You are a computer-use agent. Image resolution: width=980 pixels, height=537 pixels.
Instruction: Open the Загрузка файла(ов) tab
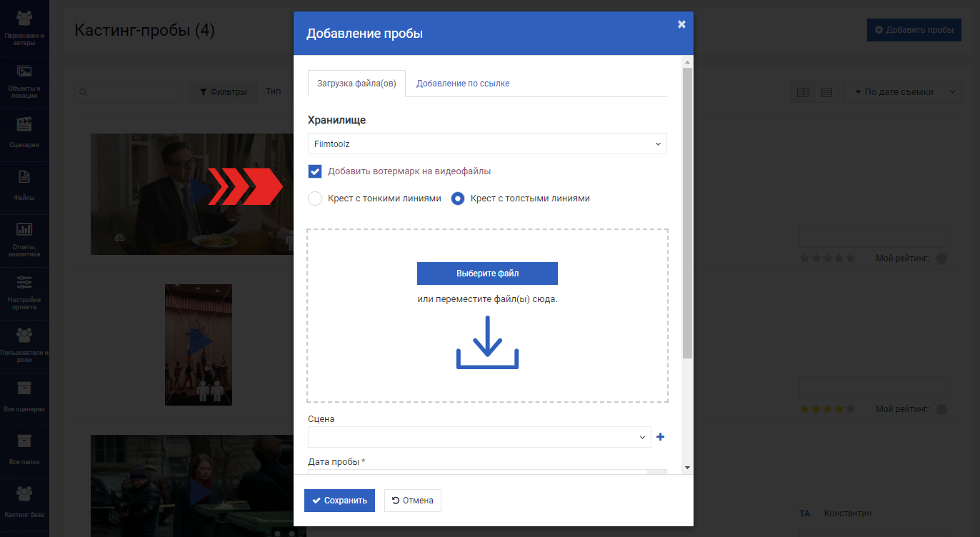pos(356,84)
